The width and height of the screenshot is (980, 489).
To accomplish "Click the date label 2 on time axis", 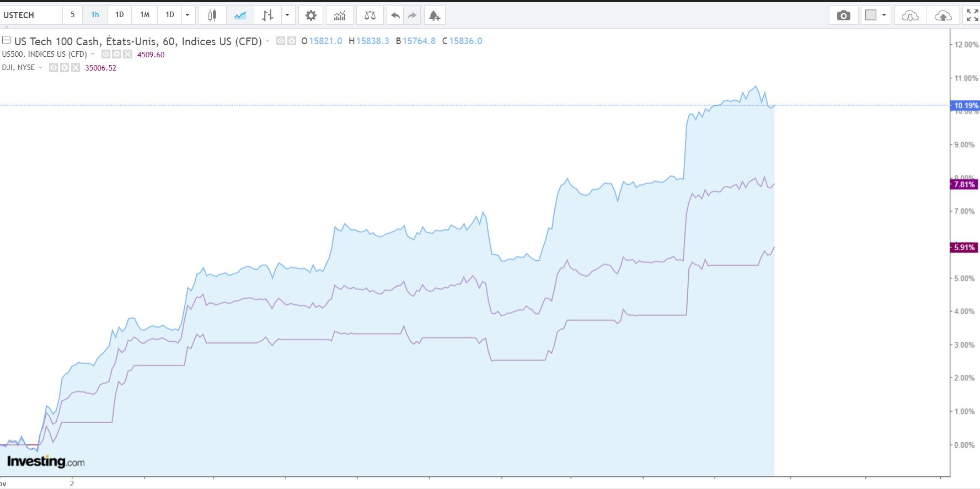I will 72,483.
